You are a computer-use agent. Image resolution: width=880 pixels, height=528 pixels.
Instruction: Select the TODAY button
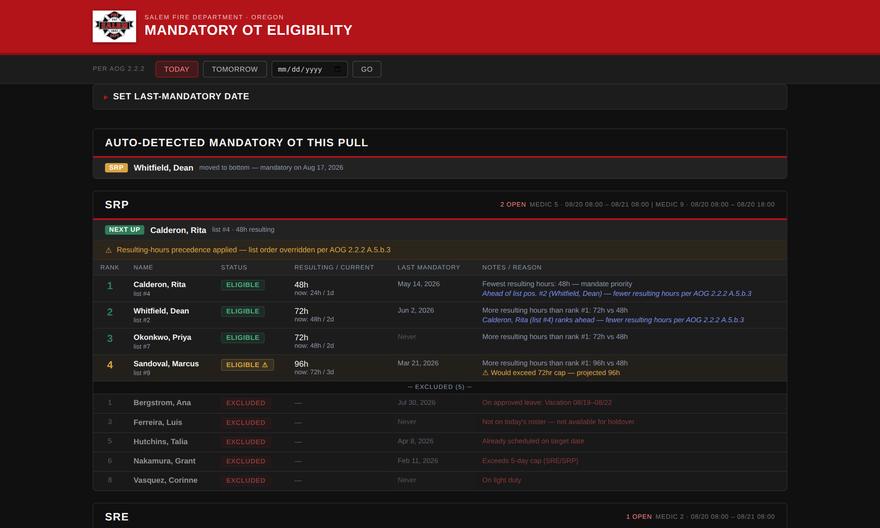point(177,69)
